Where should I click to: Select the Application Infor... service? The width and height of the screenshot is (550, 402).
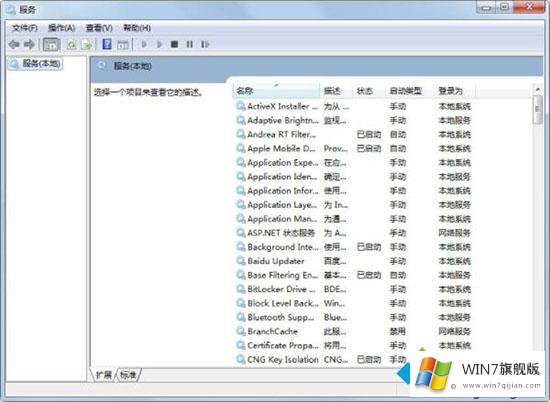(354, 190)
